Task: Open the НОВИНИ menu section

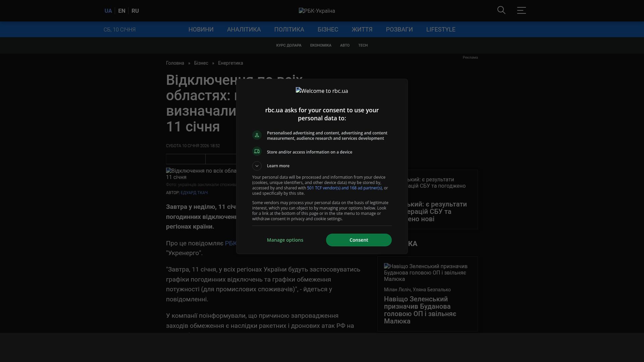Action: [x=201, y=29]
